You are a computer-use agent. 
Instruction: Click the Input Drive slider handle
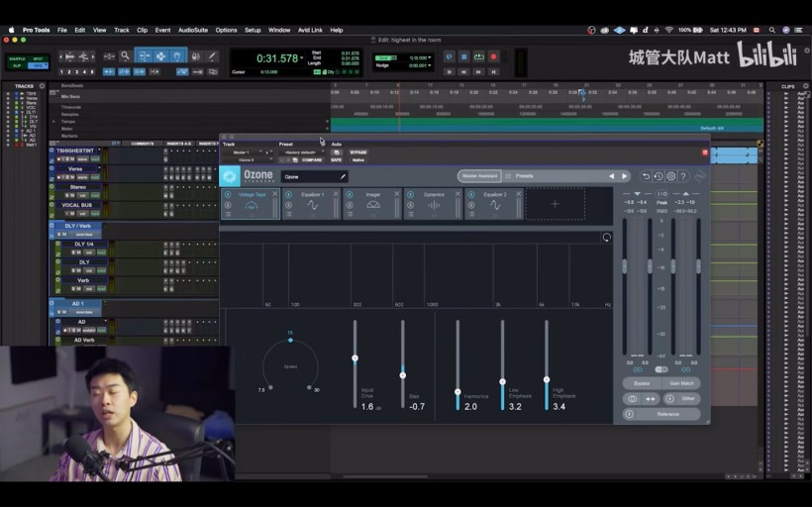355,358
